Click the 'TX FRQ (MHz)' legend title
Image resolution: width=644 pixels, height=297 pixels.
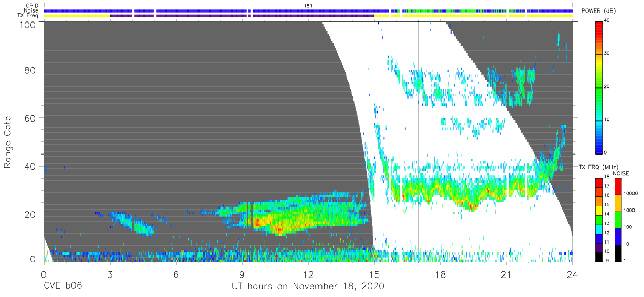(x=598, y=167)
